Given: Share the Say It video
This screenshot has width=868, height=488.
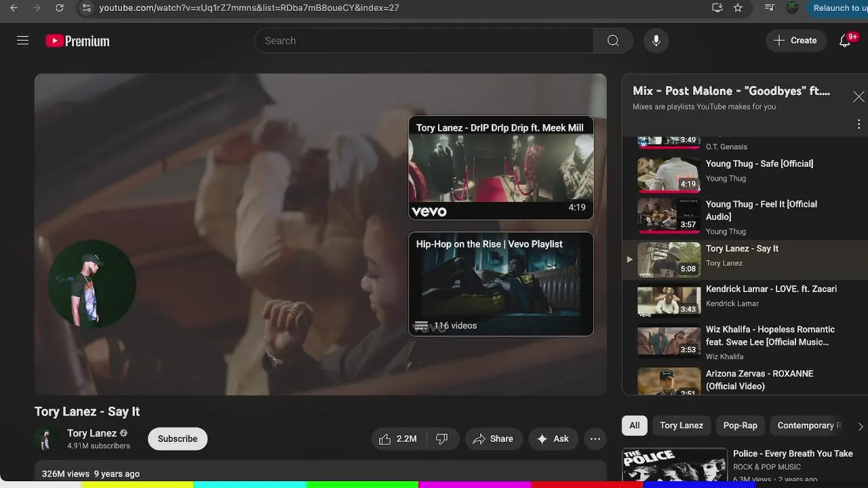Looking at the screenshot, I should click(493, 439).
